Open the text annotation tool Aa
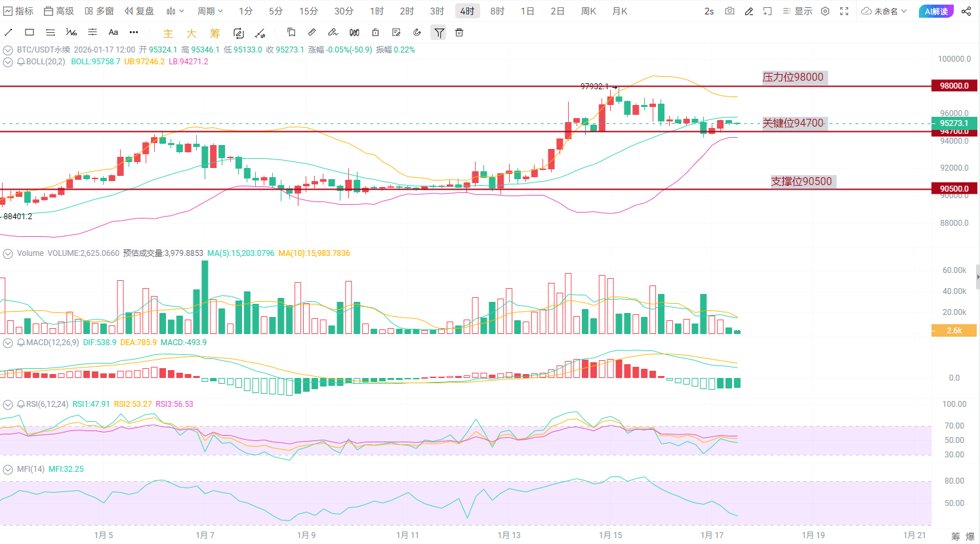 [x=113, y=32]
